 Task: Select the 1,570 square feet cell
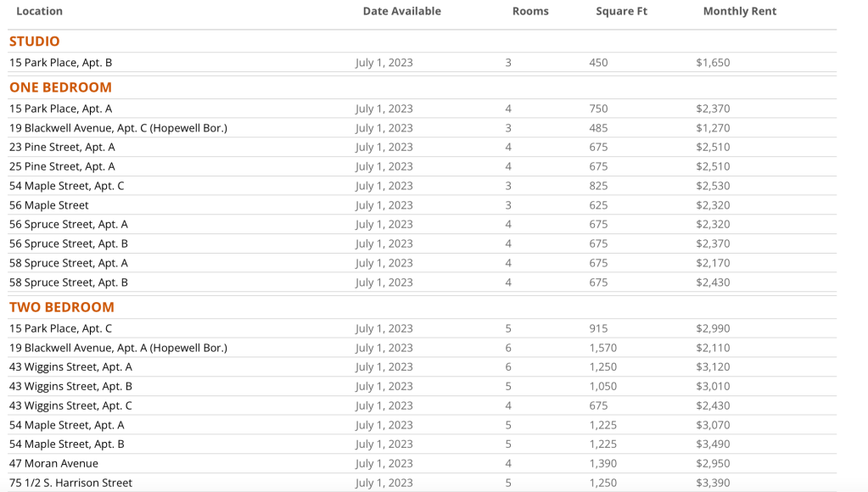(602, 348)
